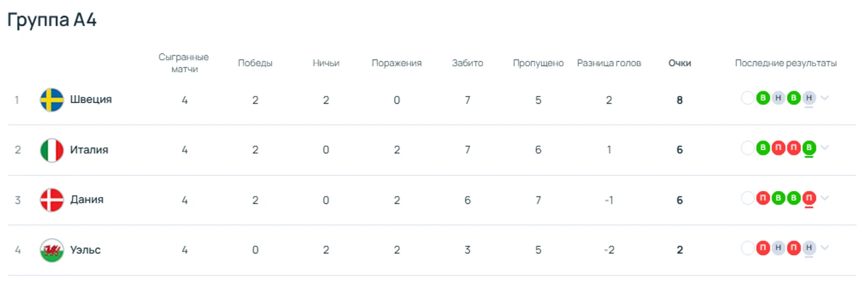Screen dimensions: 868x290
Task: Click Sweden's latest underlined draw result badge
Action: (x=809, y=98)
